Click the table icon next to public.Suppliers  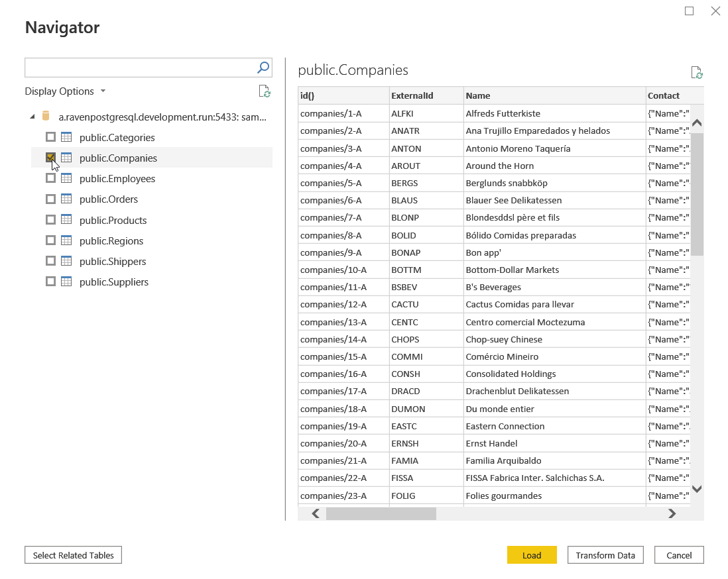(66, 282)
